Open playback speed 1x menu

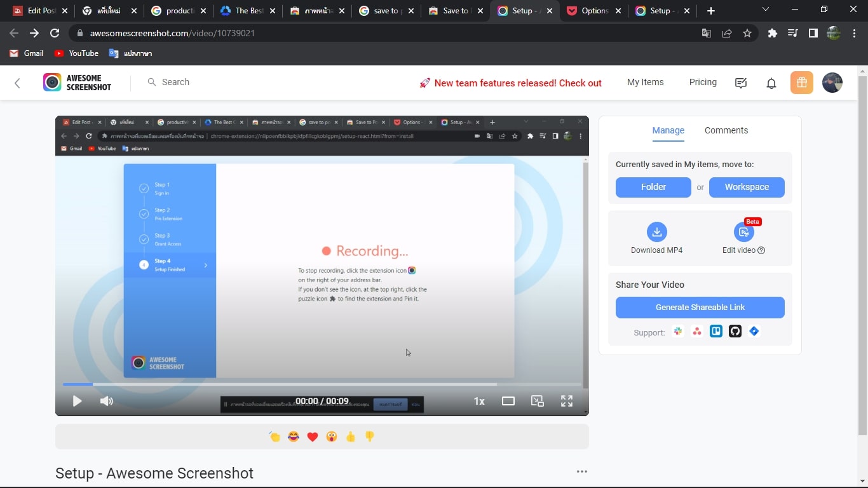(479, 401)
